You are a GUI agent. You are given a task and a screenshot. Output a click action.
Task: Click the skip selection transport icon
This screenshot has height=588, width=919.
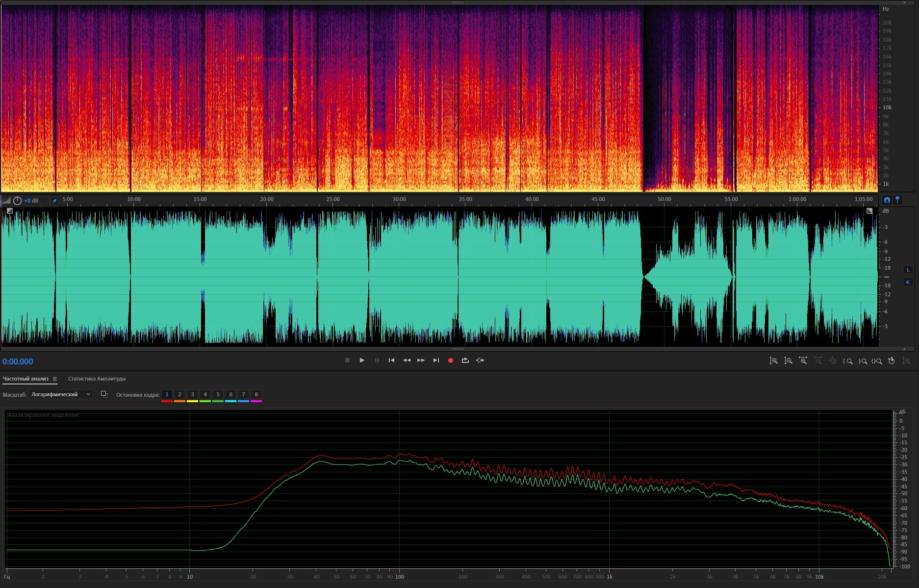pos(480,360)
